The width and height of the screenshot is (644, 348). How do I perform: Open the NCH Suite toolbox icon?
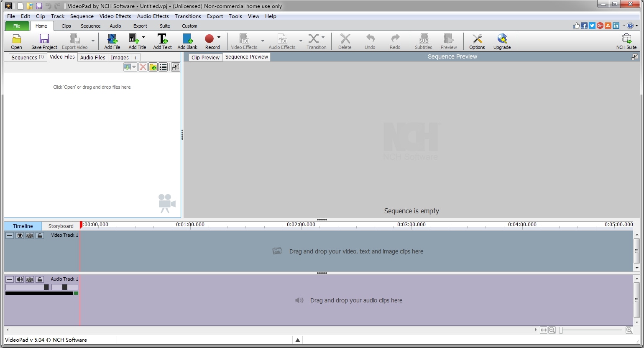pos(626,39)
